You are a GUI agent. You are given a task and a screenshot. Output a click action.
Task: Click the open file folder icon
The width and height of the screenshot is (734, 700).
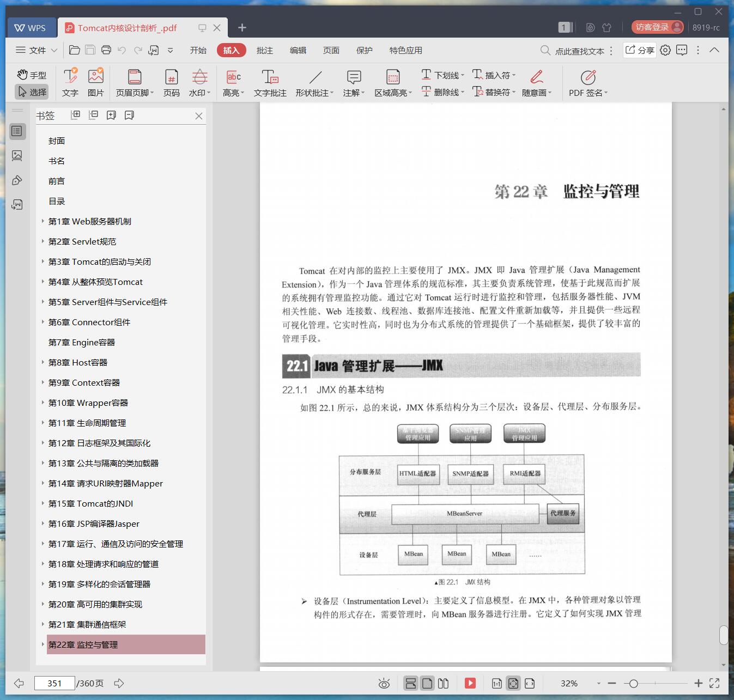pos(75,50)
